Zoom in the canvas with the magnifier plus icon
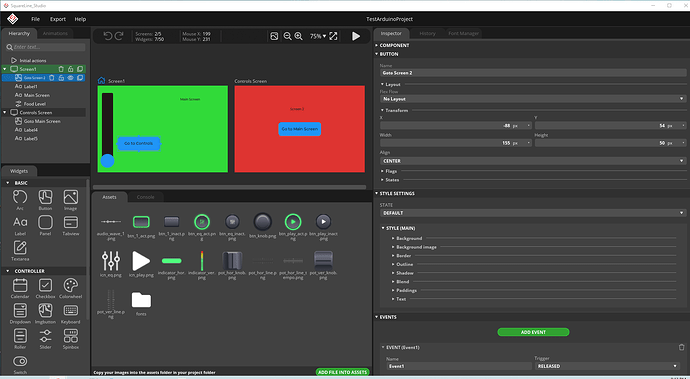The height and width of the screenshot is (379, 690). 298,36
